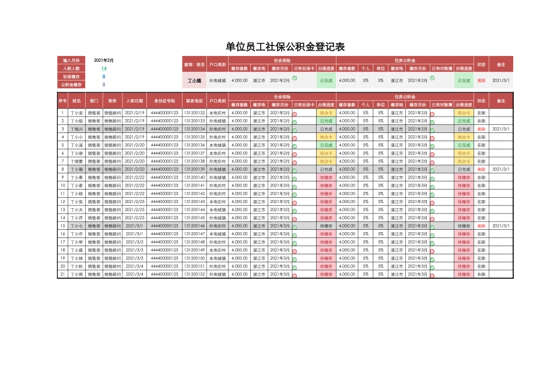Click the phone number cell 131200132
The height and width of the screenshot is (392, 554).
point(194,113)
